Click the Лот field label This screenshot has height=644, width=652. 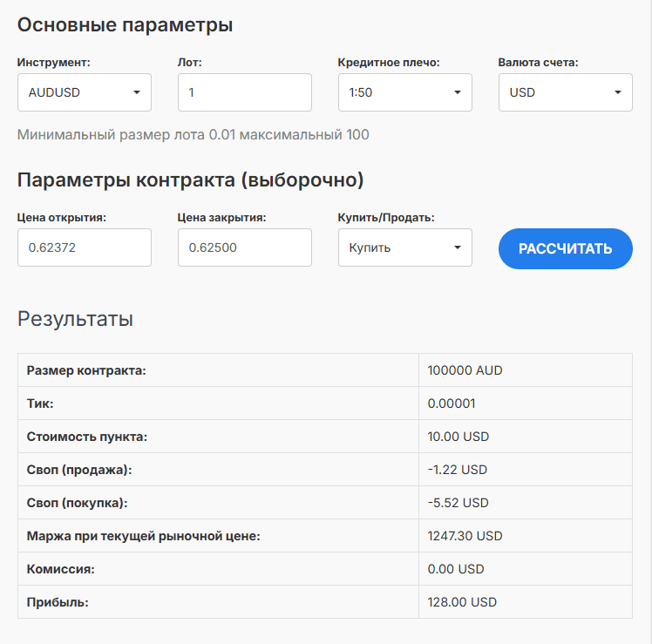[x=190, y=63]
